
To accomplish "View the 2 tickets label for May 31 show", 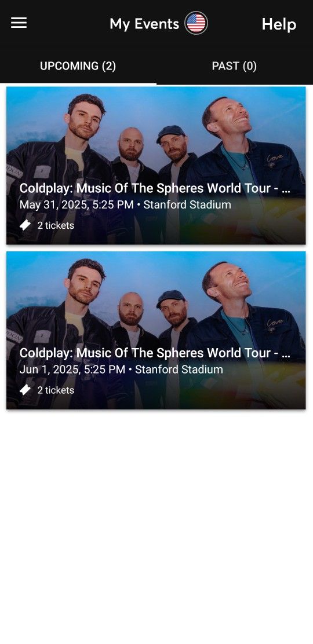I will (56, 225).
